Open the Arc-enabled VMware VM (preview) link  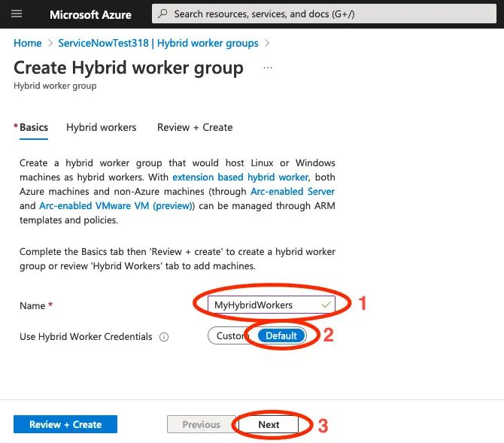(117, 206)
